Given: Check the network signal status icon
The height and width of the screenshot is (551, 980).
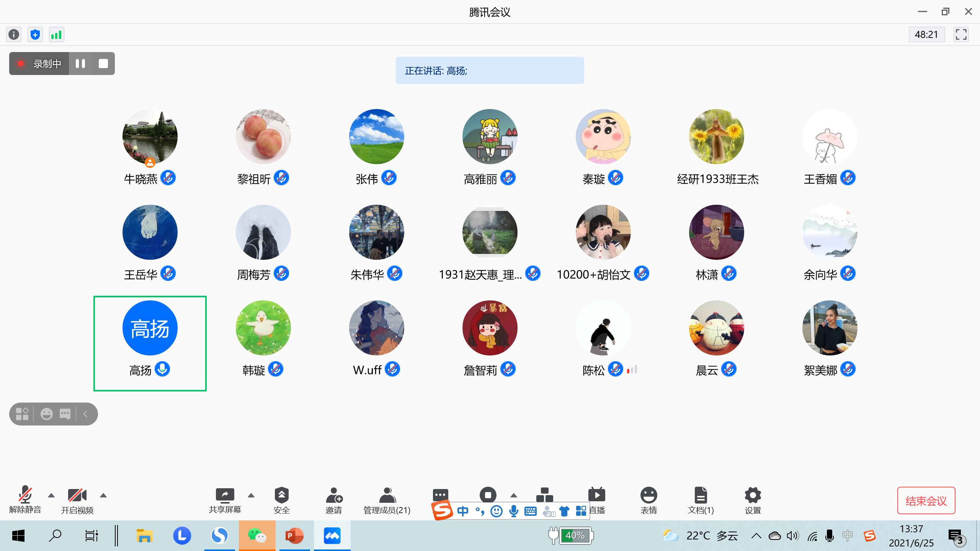Looking at the screenshot, I should (x=56, y=34).
